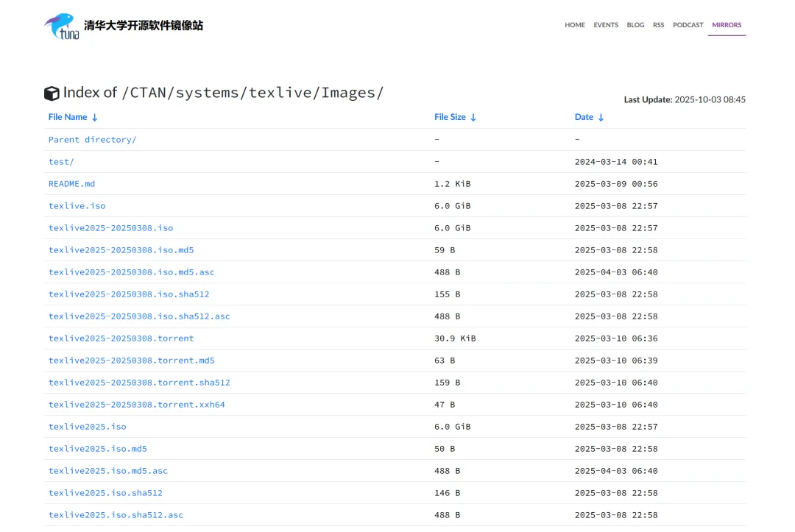Sort by File Name arrow icon
This screenshot has width=795, height=532.
[x=94, y=118]
